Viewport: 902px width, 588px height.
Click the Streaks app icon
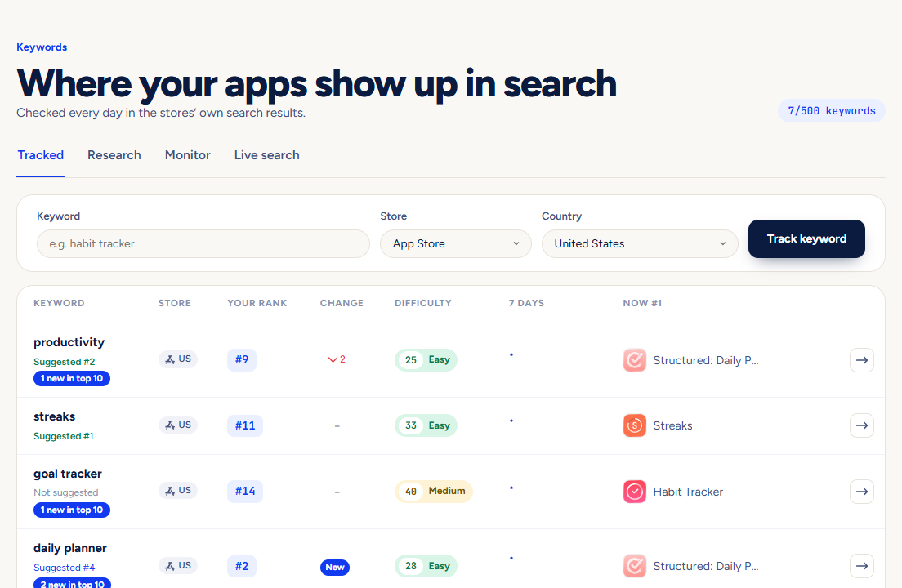[x=635, y=426]
